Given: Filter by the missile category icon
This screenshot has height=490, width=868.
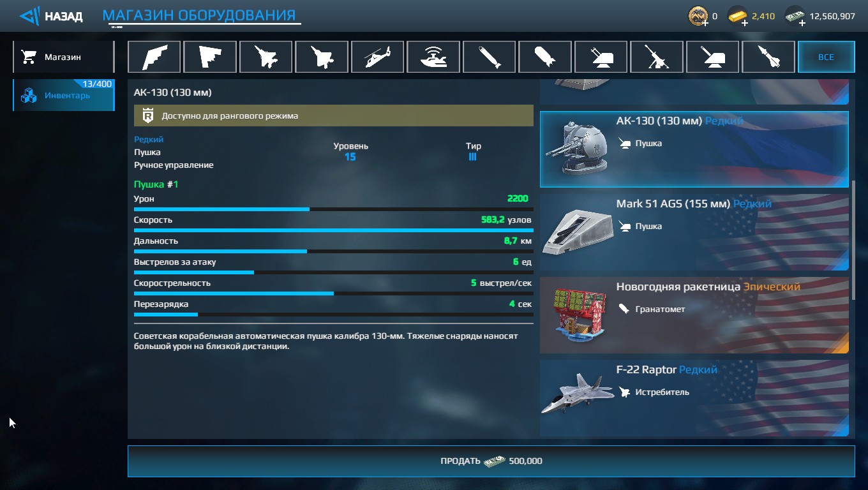Looking at the screenshot, I should [x=768, y=57].
